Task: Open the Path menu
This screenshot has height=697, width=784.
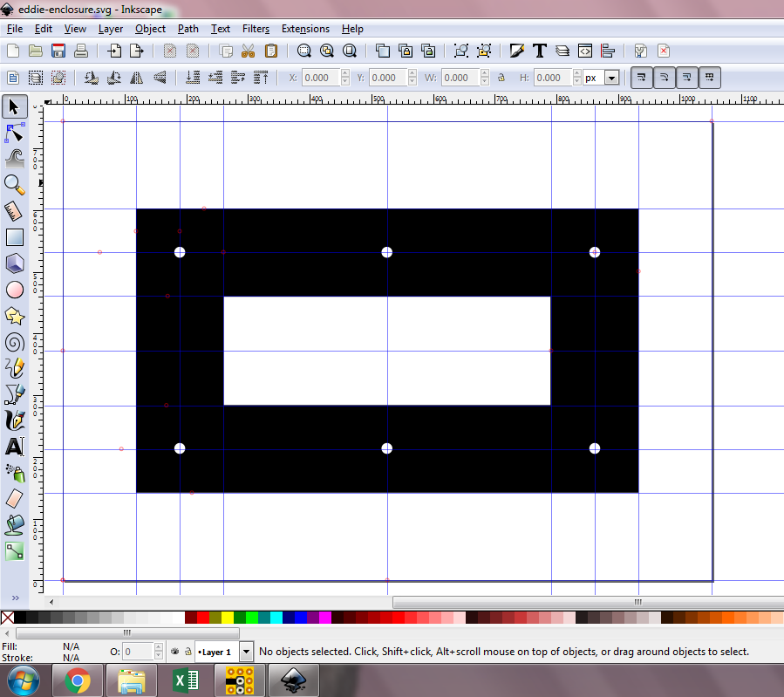Action: pyautogui.click(x=187, y=29)
